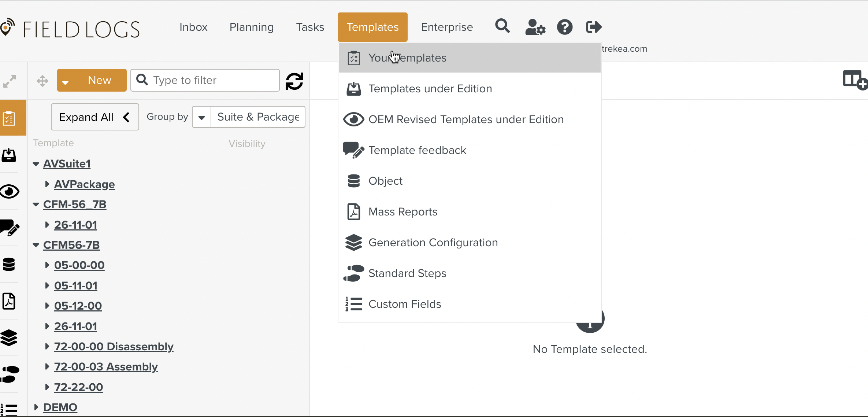Click the help question mark icon
This screenshot has width=868, height=417.
click(564, 27)
